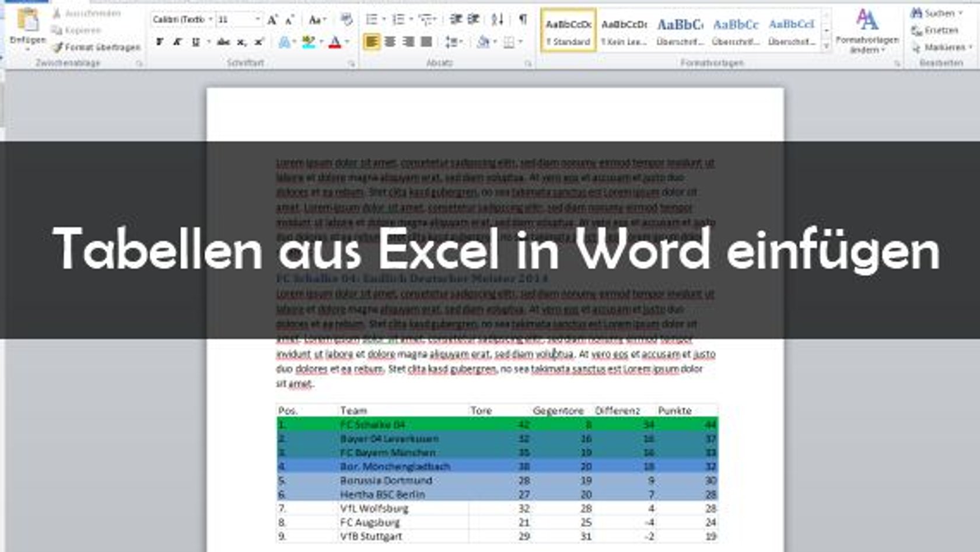The image size is (980, 552).
Task: Apply the red font color swatch
Action: (x=335, y=42)
